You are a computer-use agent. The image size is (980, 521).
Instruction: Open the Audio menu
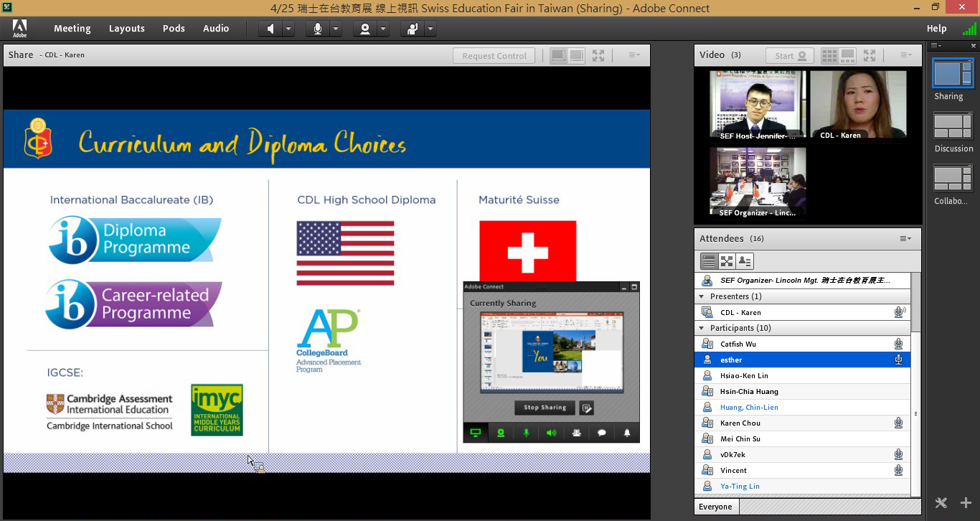pyautogui.click(x=216, y=29)
